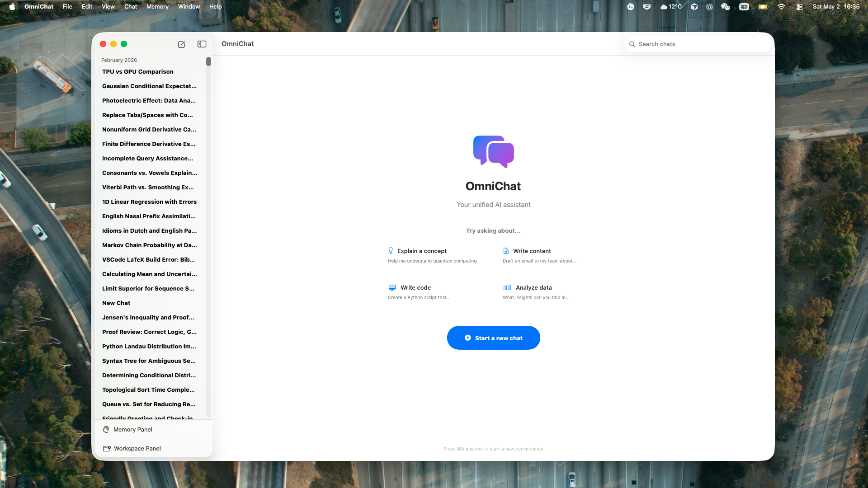The height and width of the screenshot is (488, 868).
Task: Click the battery icon in menu bar
Action: (763, 7)
